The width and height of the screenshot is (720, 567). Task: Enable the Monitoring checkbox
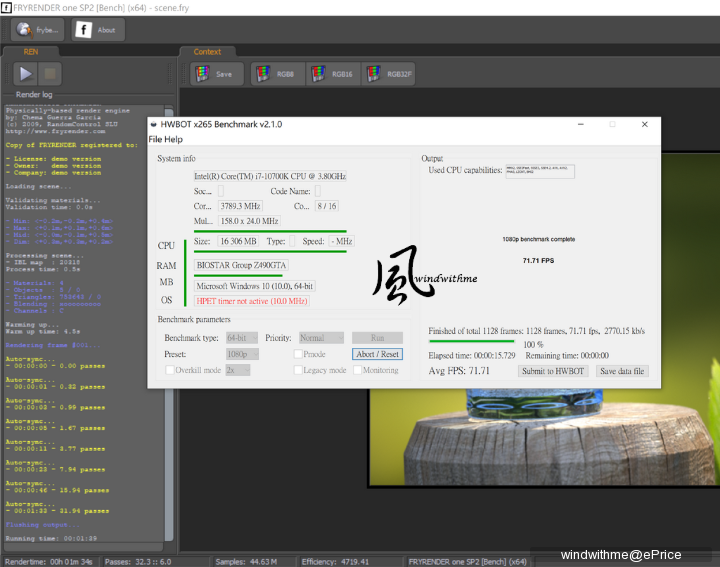[x=357, y=370]
